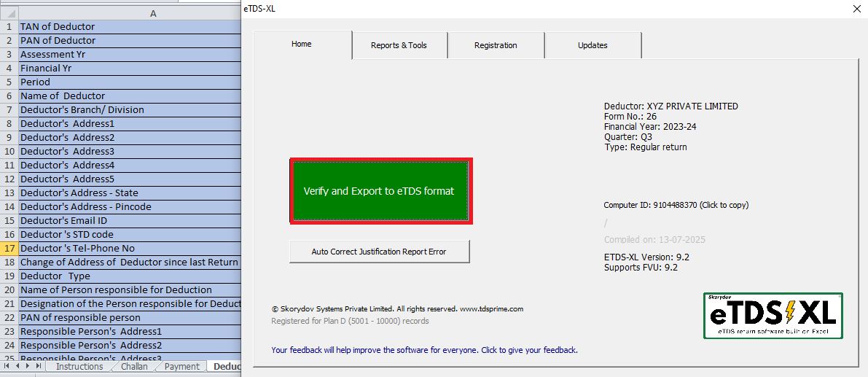
Task: Select cell 'Deductor Type'
Action: [x=130, y=276]
